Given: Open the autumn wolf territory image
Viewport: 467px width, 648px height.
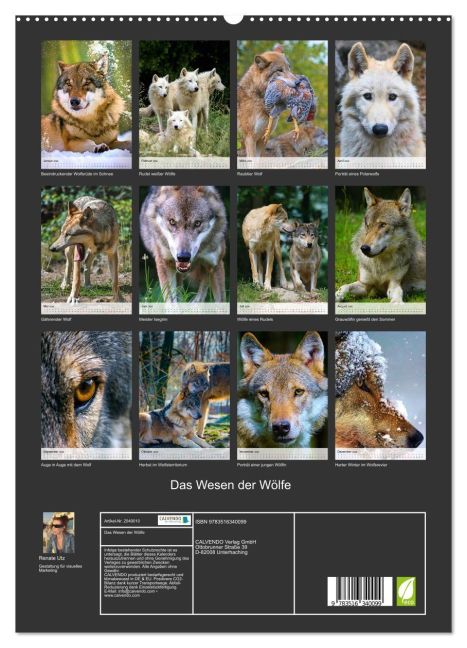Looking at the screenshot, I should (184, 395).
